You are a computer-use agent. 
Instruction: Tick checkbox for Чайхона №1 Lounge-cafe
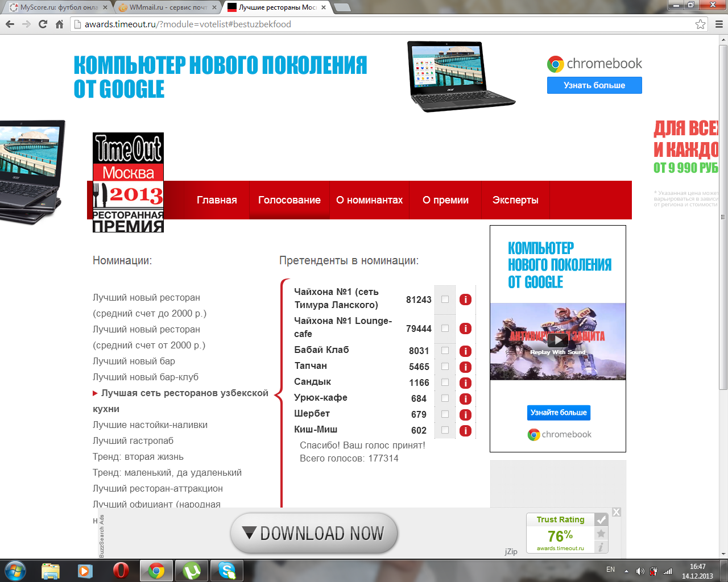click(445, 329)
